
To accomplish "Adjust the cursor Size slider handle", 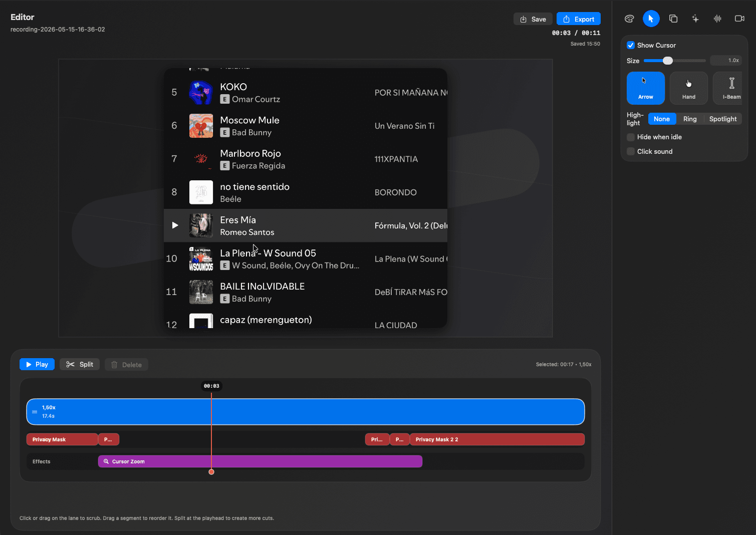I will tap(668, 61).
